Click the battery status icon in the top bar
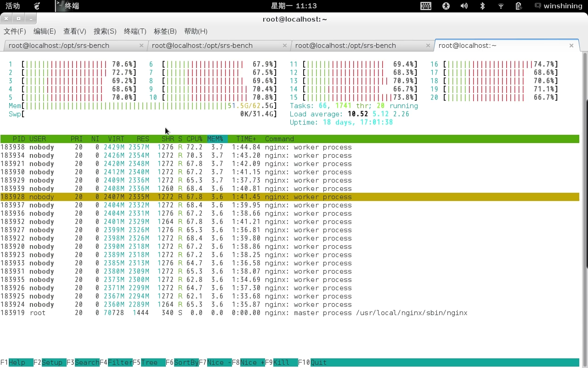The height and width of the screenshot is (368, 588). click(x=520, y=6)
